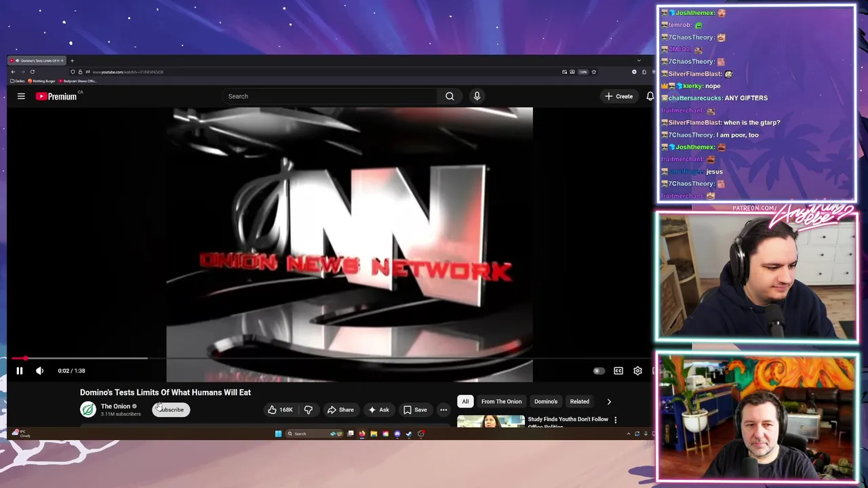Seek on the video progress bar
This screenshot has width=868, height=488.
coord(331,358)
